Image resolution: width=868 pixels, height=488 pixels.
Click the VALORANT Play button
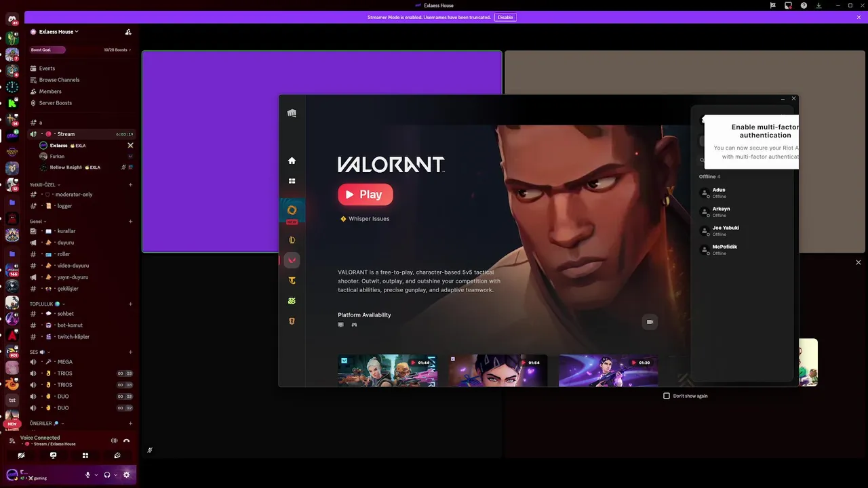(x=366, y=195)
